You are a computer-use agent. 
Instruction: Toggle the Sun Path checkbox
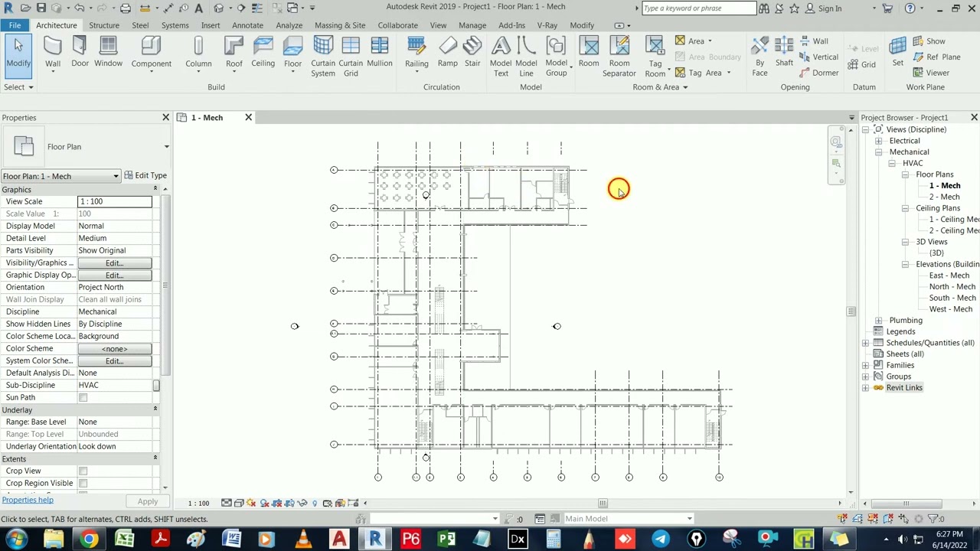(83, 397)
